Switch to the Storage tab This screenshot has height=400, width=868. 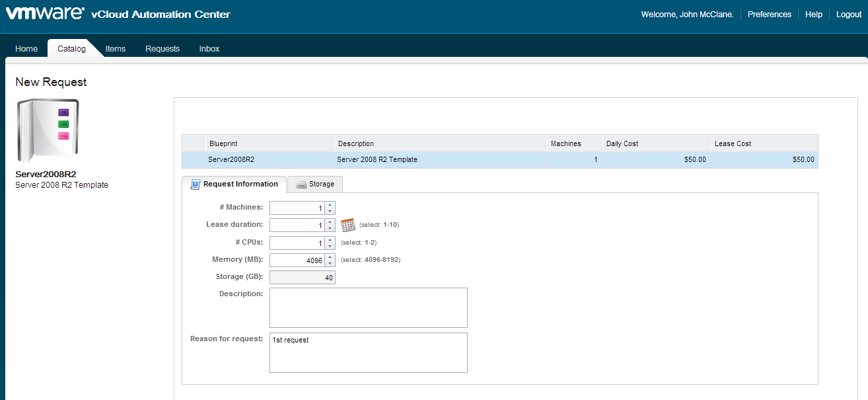click(315, 184)
